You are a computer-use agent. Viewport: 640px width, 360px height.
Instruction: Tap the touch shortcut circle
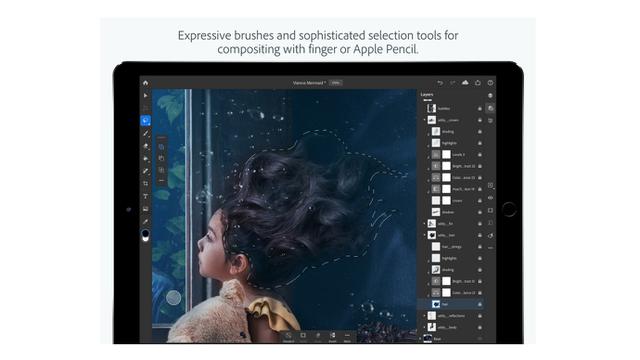[173, 298]
